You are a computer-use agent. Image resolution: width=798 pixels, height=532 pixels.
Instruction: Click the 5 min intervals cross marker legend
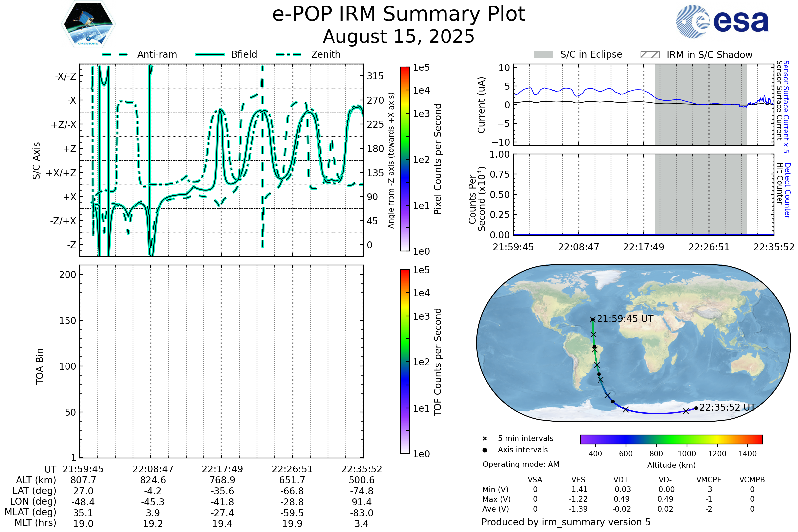[485, 439]
